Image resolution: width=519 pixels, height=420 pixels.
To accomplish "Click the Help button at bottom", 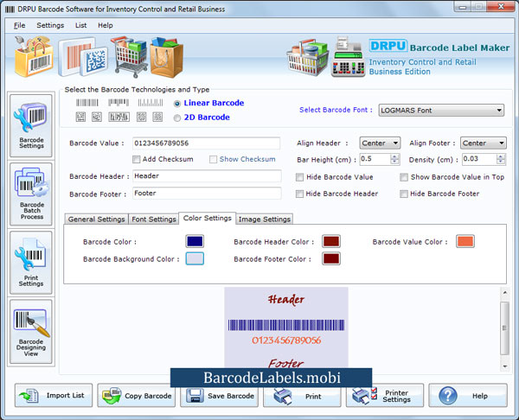I will pyautogui.click(x=468, y=395).
